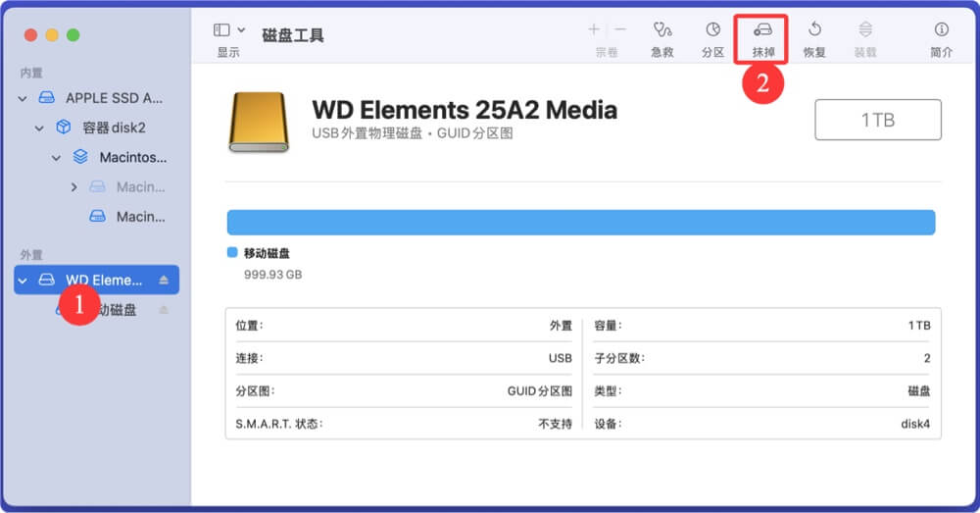Click the green zoom window button
Image resolution: width=980 pixels, height=513 pixels.
point(73,35)
